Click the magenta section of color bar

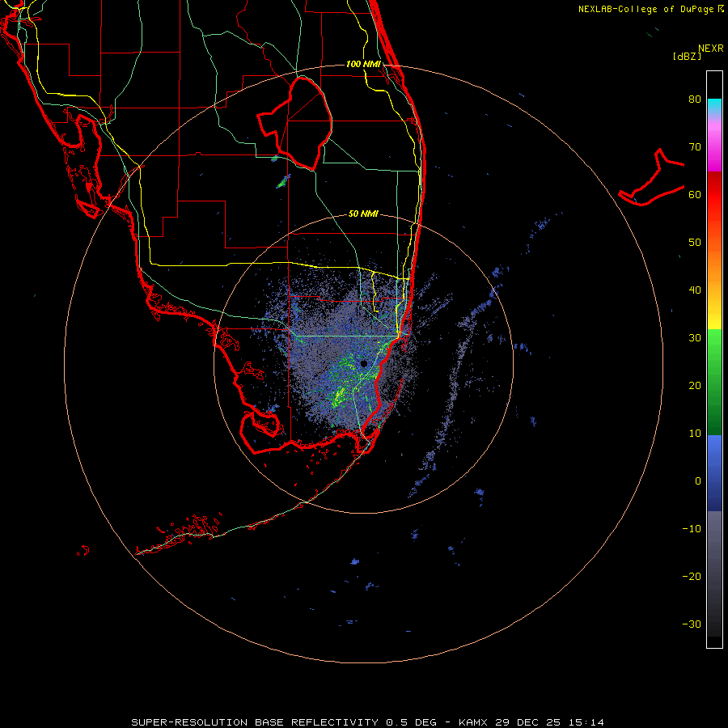click(x=714, y=153)
